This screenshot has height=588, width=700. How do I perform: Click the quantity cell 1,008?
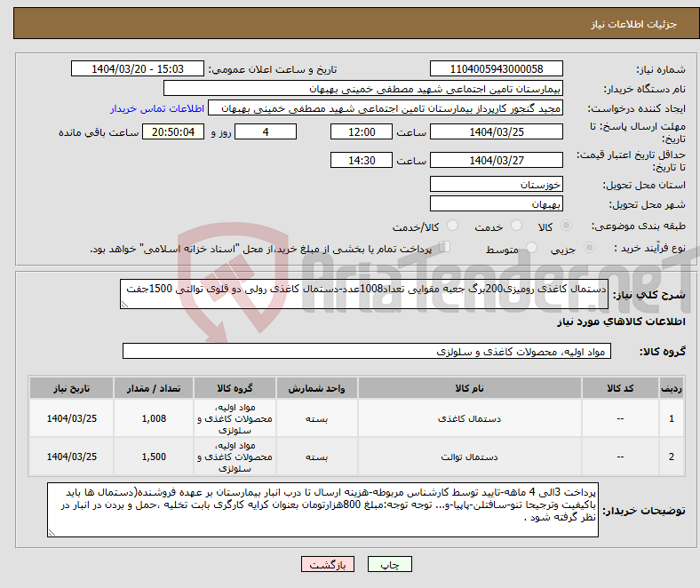click(x=154, y=418)
